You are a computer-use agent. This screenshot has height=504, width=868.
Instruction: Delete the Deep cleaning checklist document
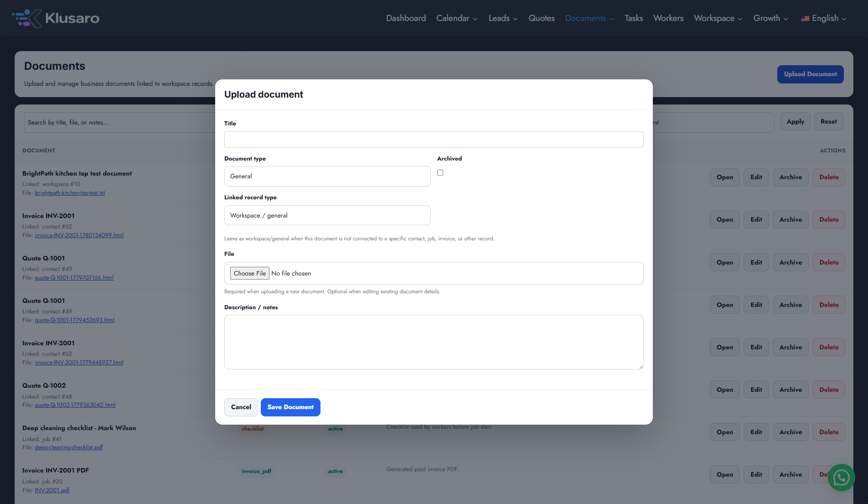click(x=829, y=432)
